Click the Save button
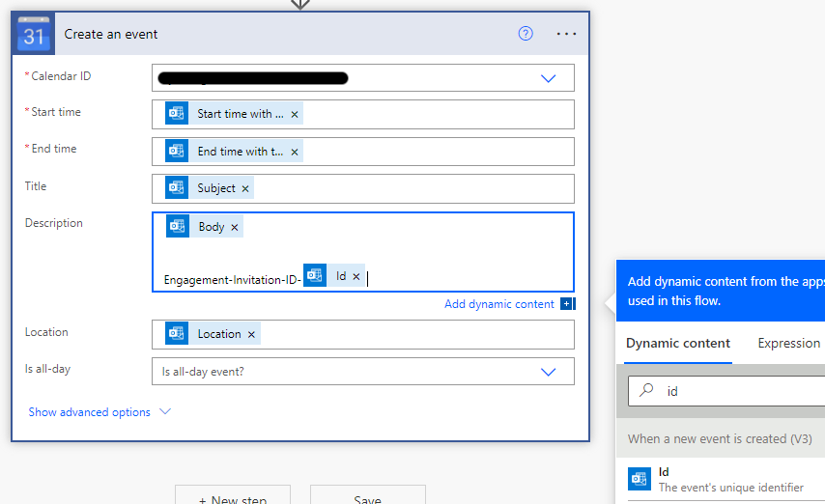This screenshot has width=825, height=504. pyautogui.click(x=368, y=495)
